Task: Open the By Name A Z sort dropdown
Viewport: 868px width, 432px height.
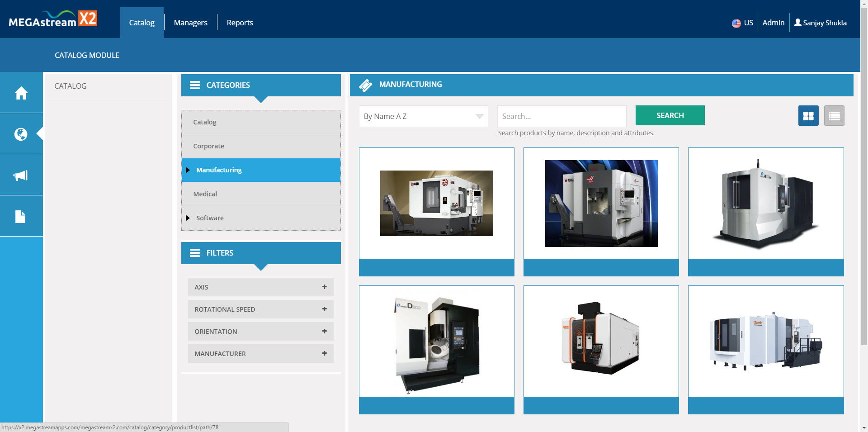Action: pos(424,116)
